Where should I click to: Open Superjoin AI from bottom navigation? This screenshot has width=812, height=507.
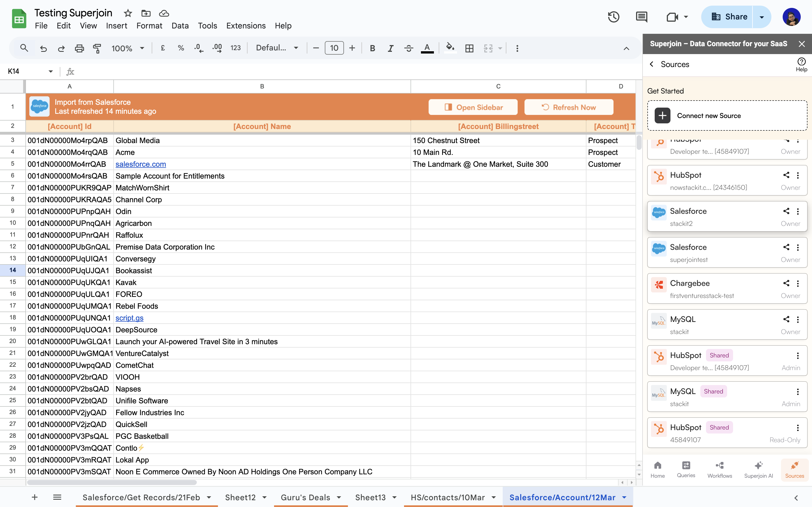[758, 470]
